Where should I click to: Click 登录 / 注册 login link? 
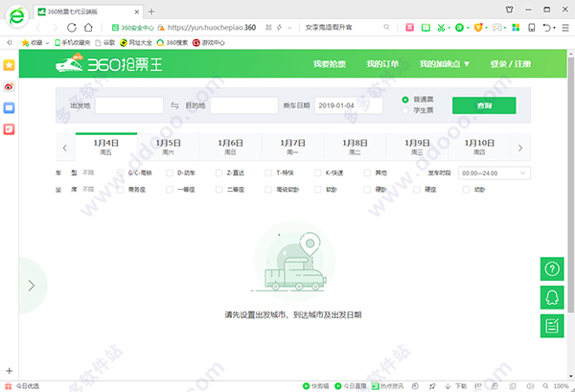[x=511, y=64]
